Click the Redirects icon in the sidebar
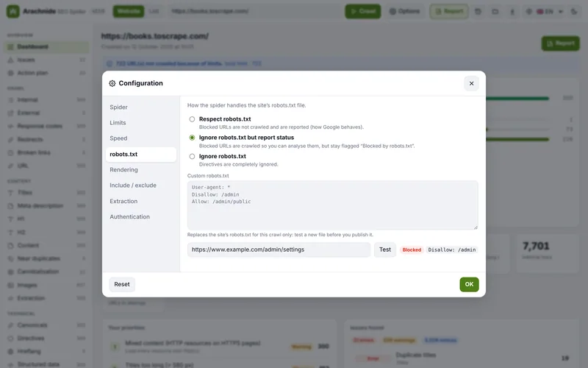This screenshot has height=368, width=588. tap(10, 139)
